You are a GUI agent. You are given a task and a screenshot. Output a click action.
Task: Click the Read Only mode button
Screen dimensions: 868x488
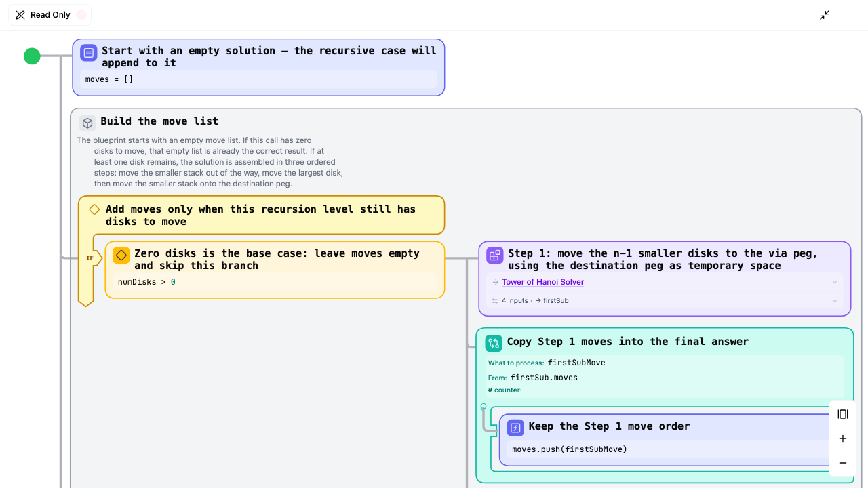click(x=50, y=15)
